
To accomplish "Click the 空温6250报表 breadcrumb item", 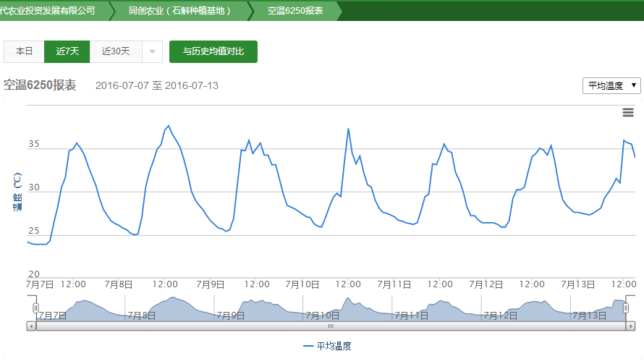I will 295,11.
